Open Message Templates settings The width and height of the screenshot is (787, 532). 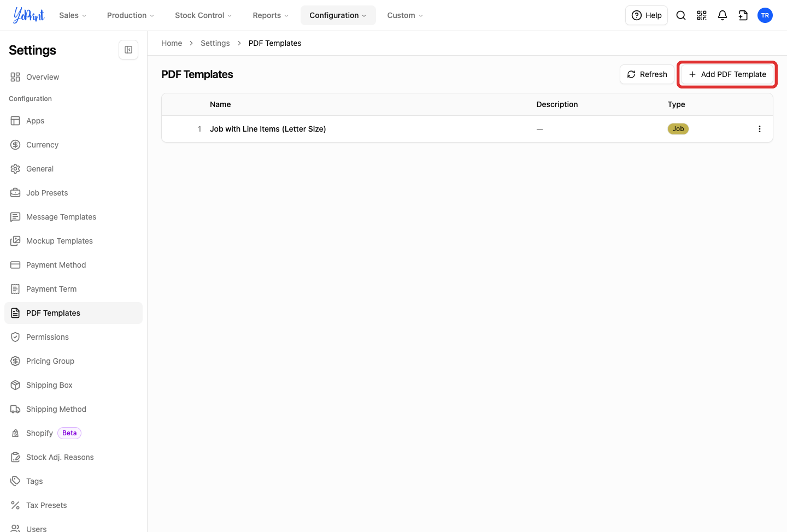coord(73,217)
